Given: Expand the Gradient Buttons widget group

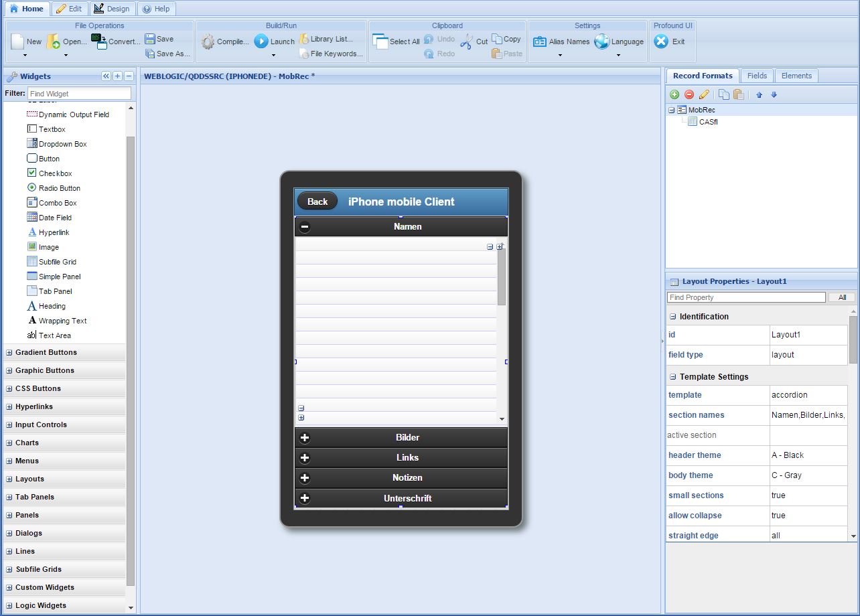Looking at the screenshot, I should pos(9,352).
